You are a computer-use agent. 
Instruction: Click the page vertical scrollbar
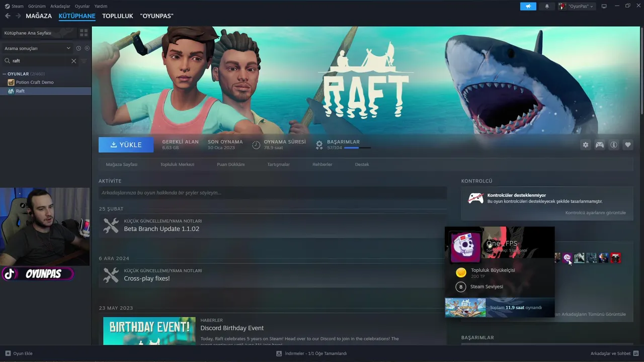click(x=641, y=71)
